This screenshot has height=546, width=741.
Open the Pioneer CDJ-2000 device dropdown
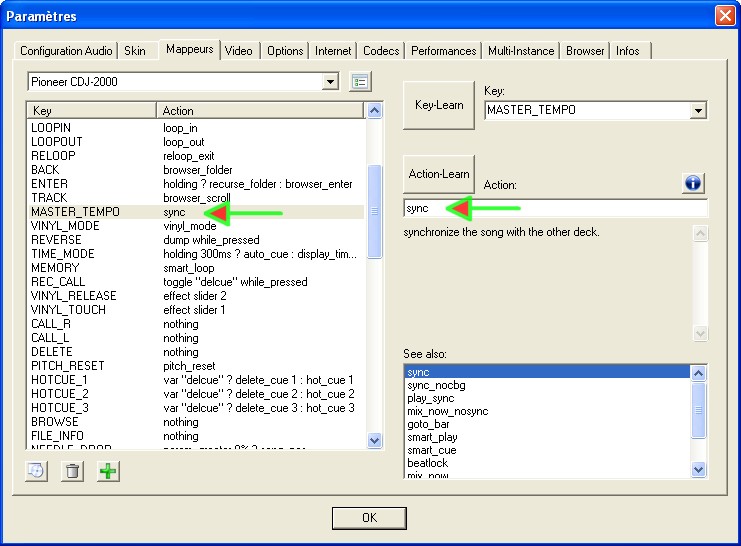pos(331,82)
